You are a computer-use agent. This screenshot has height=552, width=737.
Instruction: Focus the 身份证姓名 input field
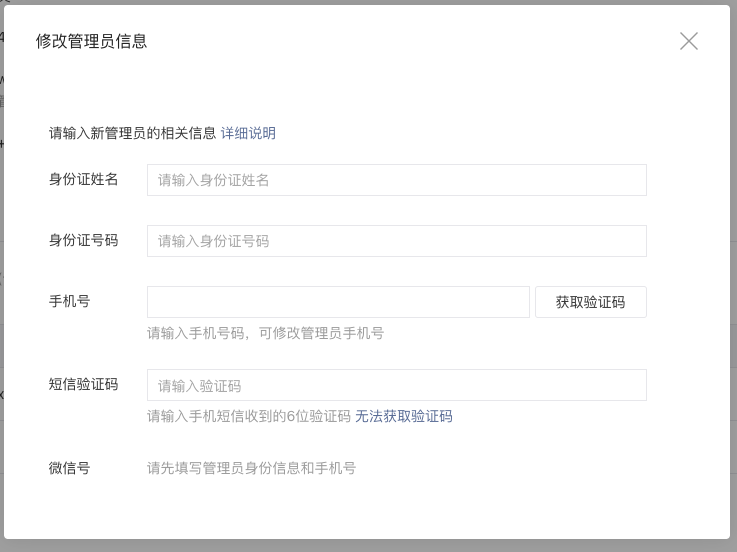tap(397, 180)
